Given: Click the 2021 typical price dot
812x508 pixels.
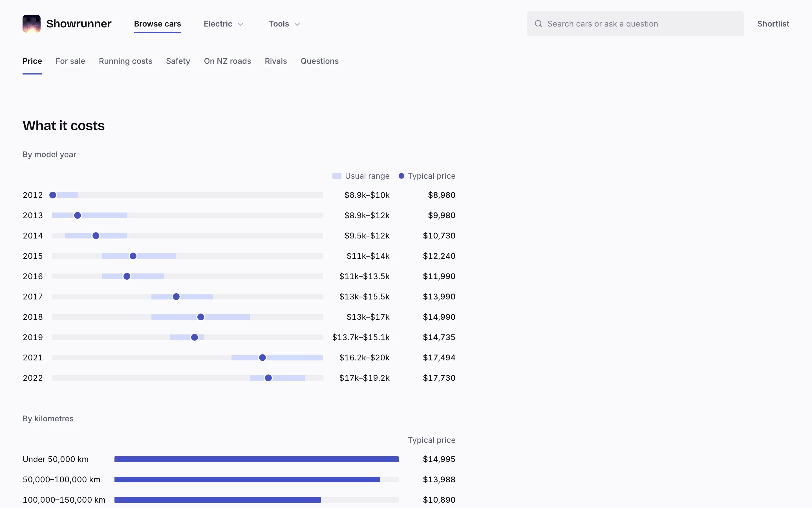Looking at the screenshot, I should (x=263, y=358).
